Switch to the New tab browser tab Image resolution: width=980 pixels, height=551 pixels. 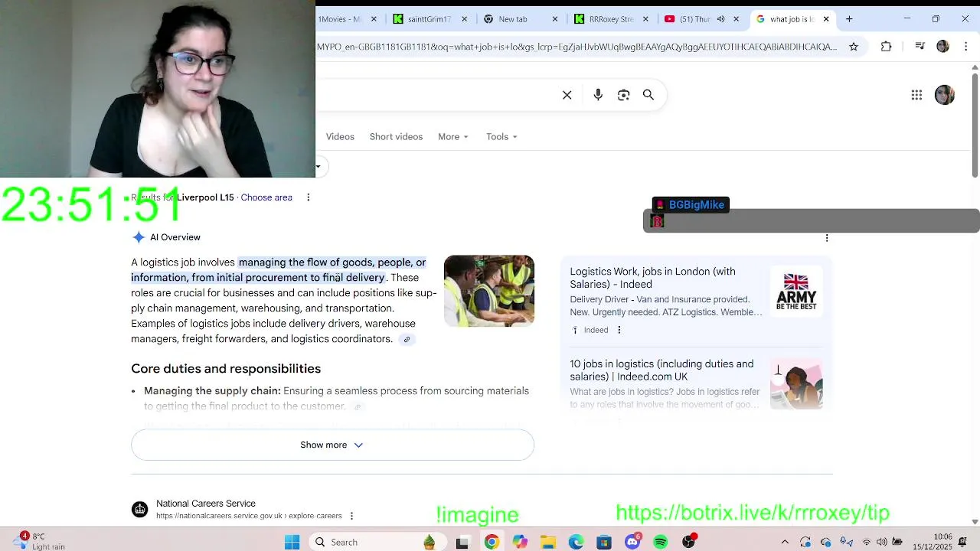[512, 19]
